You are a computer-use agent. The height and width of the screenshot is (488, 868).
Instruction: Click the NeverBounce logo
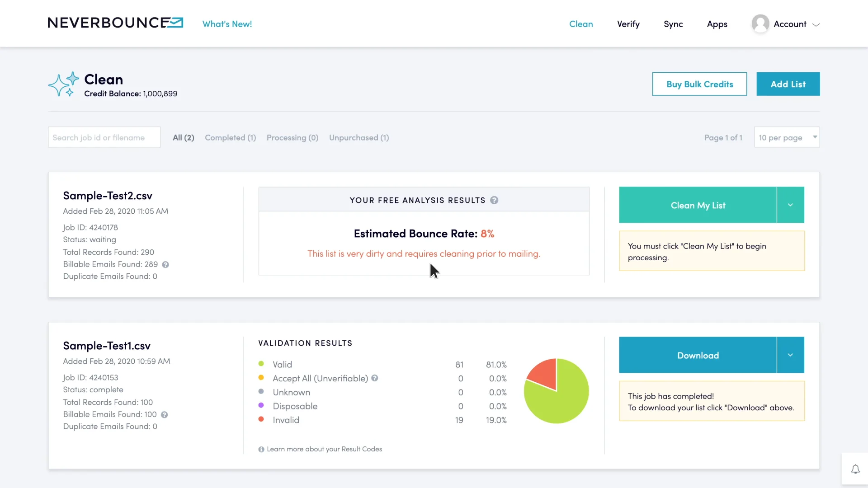(x=115, y=23)
